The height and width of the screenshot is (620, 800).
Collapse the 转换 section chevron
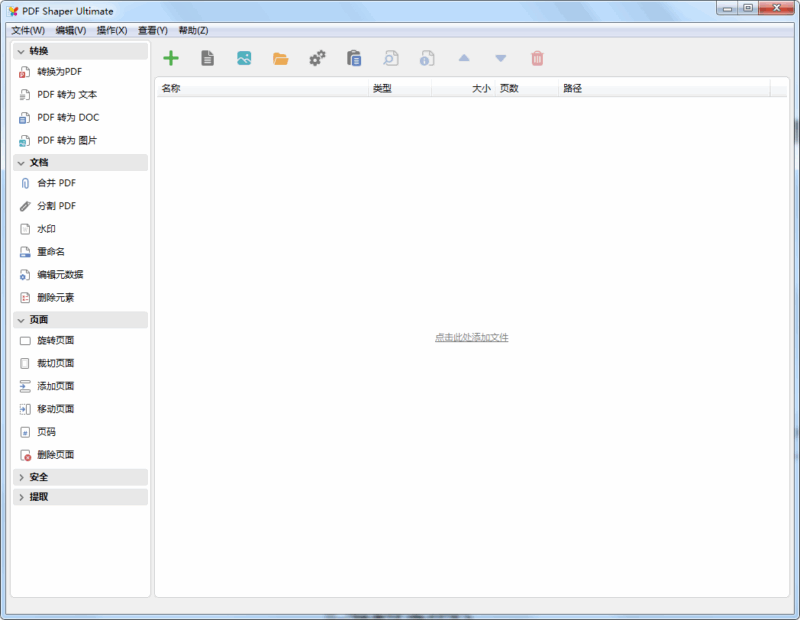(x=21, y=51)
